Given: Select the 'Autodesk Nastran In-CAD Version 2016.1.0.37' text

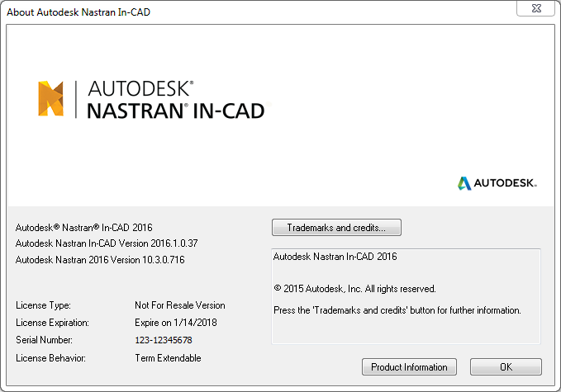Looking at the screenshot, I should 107,243.
